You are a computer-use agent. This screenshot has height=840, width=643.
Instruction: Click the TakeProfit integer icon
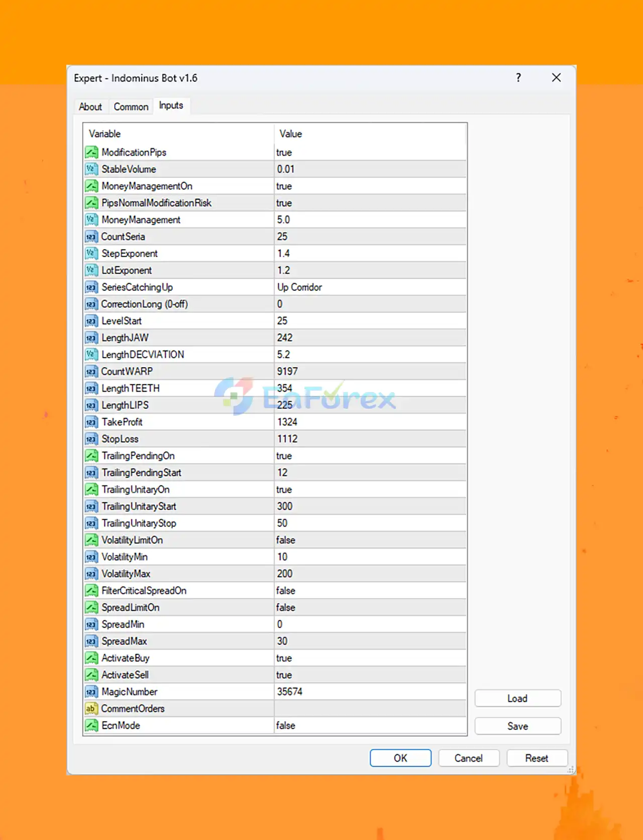pyautogui.click(x=91, y=422)
